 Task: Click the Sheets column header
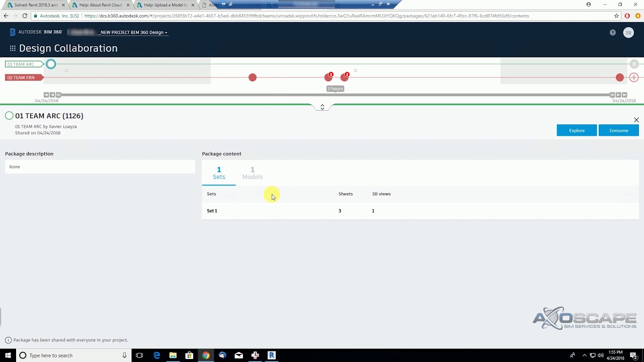pyautogui.click(x=346, y=194)
